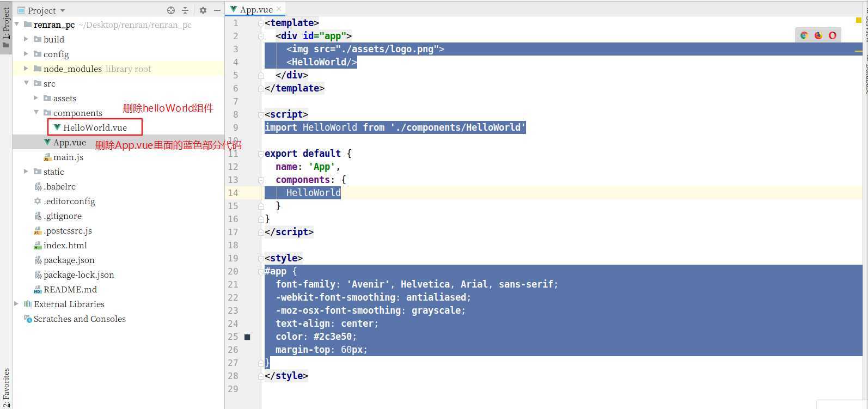The width and height of the screenshot is (868, 409).
Task: Select main.js in the project tree
Action: [x=68, y=157]
